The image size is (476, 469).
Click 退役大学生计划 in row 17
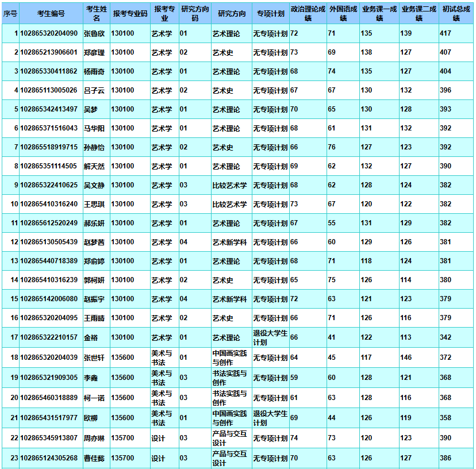pyautogui.click(x=270, y=337)
